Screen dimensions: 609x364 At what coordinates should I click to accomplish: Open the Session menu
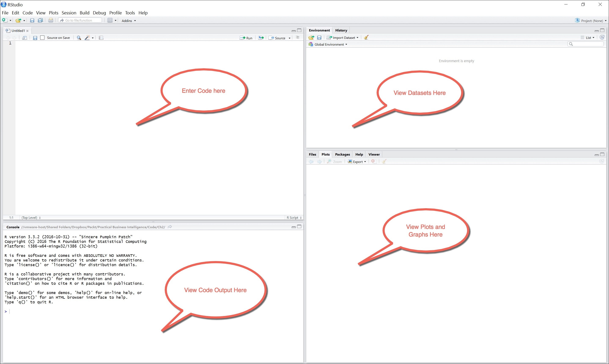tap(69, 13)
